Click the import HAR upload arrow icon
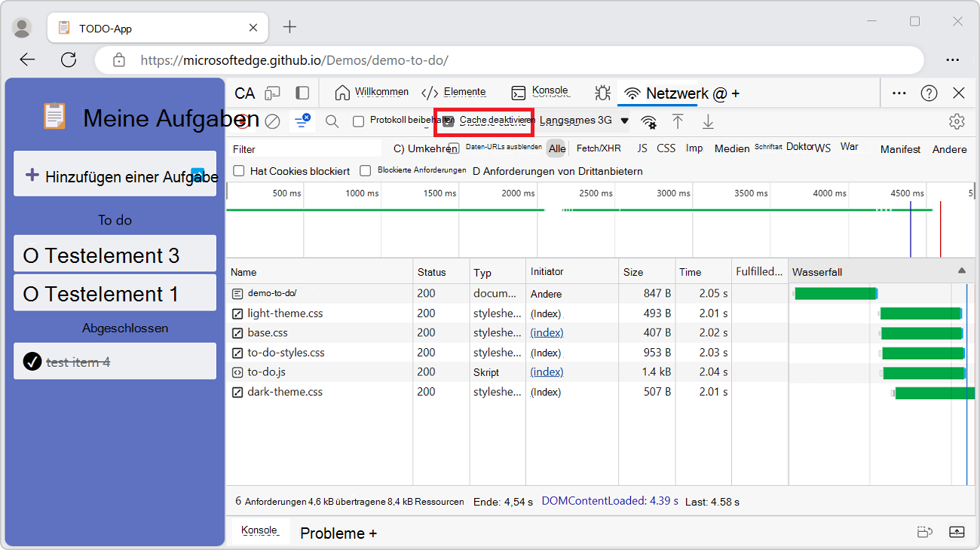Image resolution: width=980 pixels, height=550 pixels. [x=678, y=121]
